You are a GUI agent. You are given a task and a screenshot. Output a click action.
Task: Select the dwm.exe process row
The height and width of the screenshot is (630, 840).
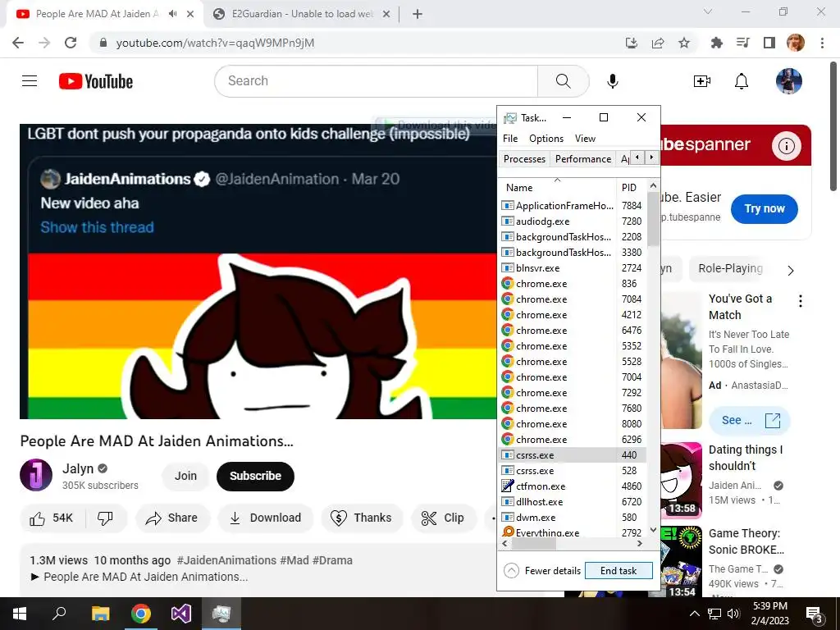pos(572,517)
